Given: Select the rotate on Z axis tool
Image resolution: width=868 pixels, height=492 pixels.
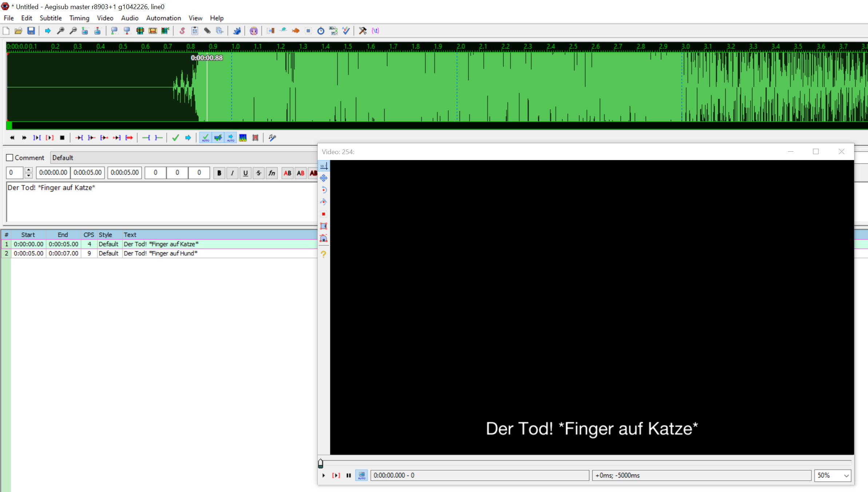Looking at the screenshot, I should click(x=323, y=190).
